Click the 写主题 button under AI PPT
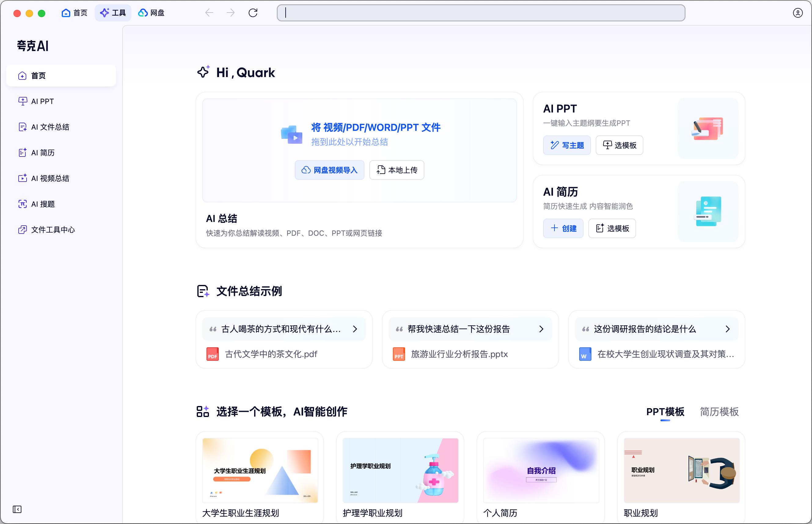 coord(566,145)
